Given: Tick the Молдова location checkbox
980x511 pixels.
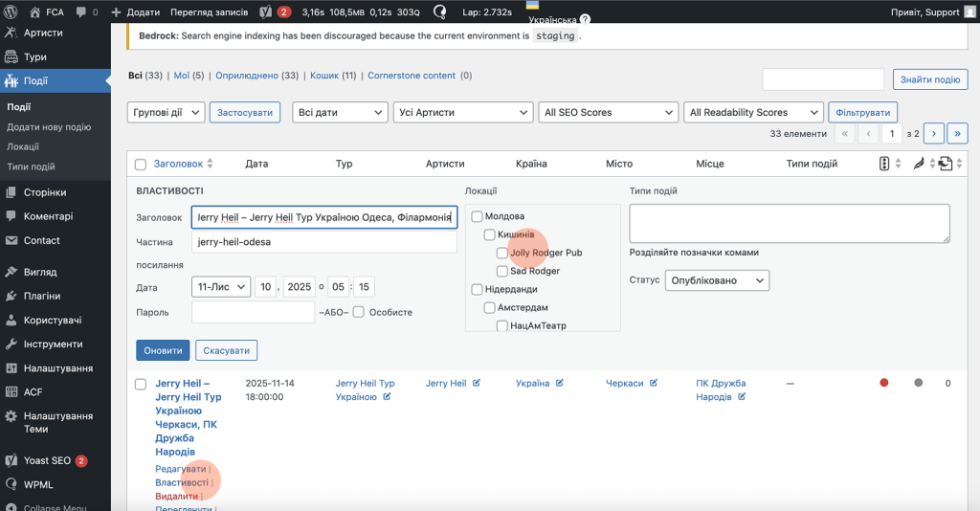Looking at the screenshot, I should [477, 217].
